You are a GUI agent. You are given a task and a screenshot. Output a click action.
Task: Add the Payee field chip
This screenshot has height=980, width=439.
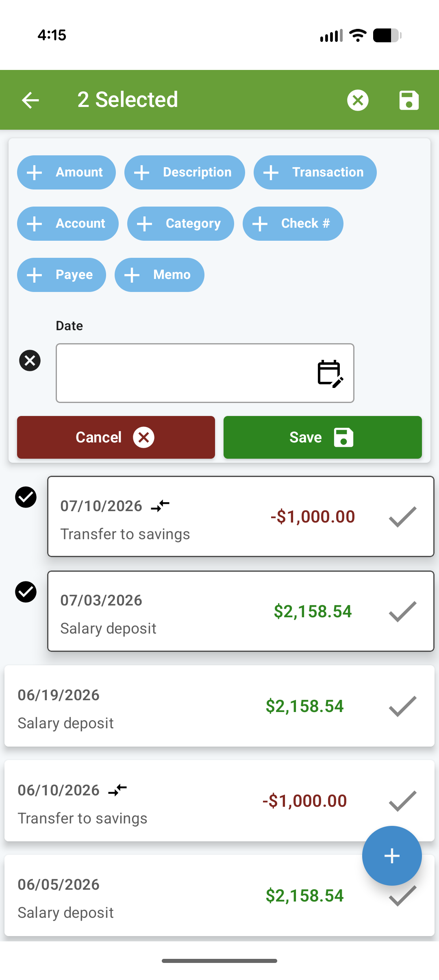coord(61,275)
